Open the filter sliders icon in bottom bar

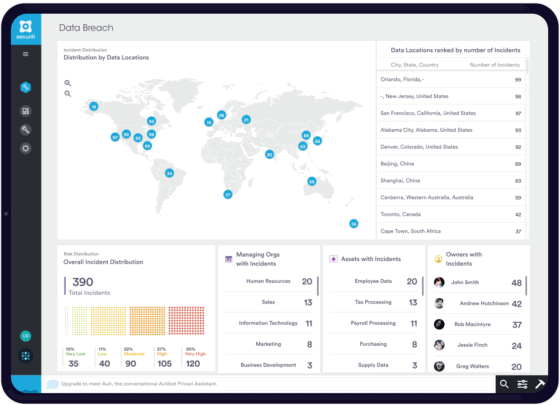522,384
